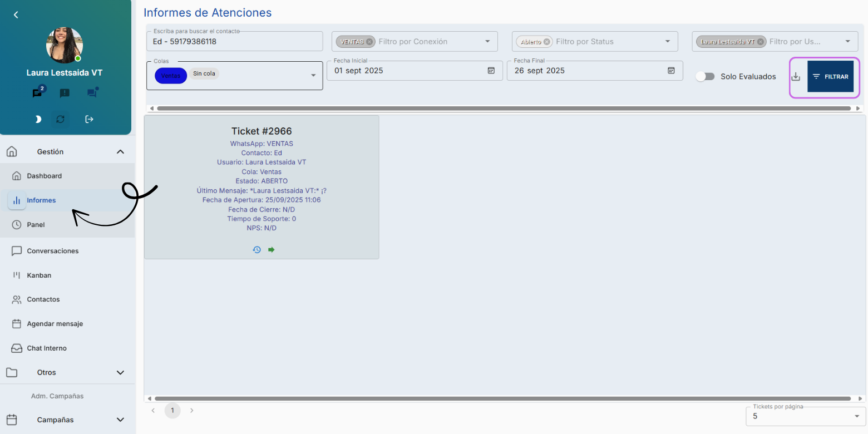Open chat notifications icon with badge 2
Viewport: 868px width, 434px height.
[38, 93]
